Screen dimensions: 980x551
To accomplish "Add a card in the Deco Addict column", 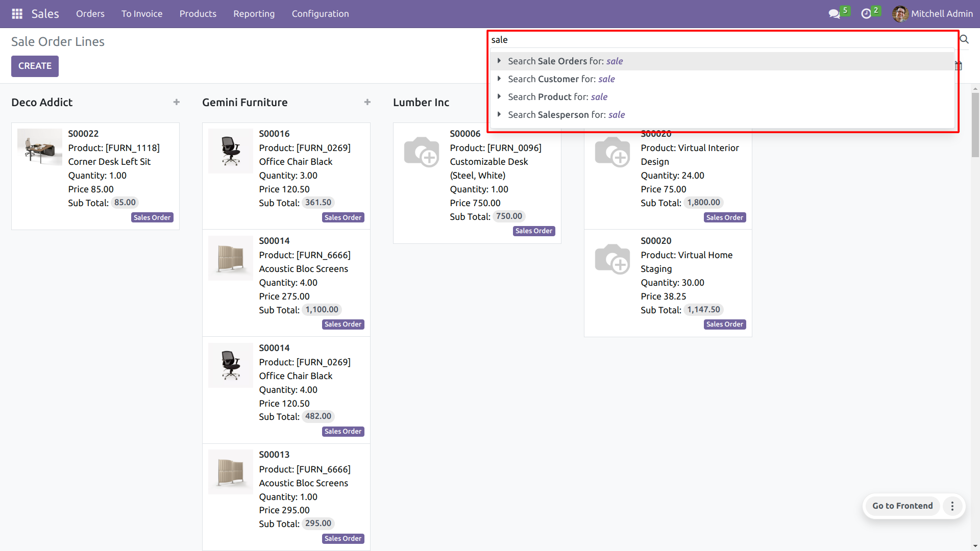I will (x=177, y=102).
